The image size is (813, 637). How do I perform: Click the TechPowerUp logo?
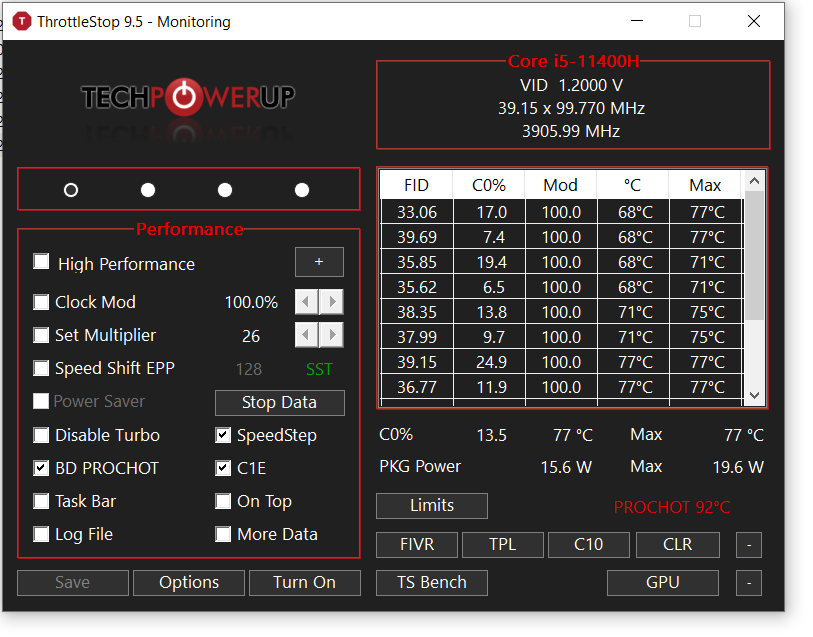tap(188, 97)
